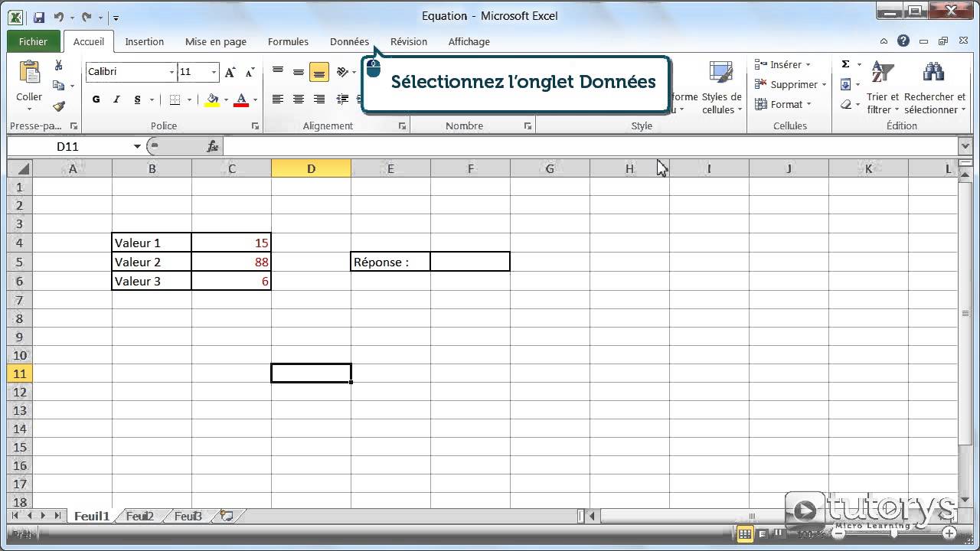
Task: Switch to the Mise en page tab
Action: tap(216, 41)
